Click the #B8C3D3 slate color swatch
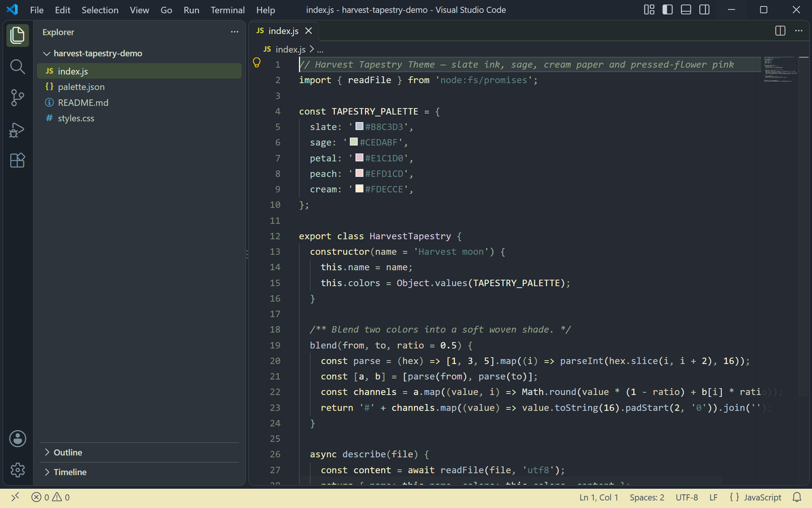Screen dimensions: 812x508 coord(359,126)
